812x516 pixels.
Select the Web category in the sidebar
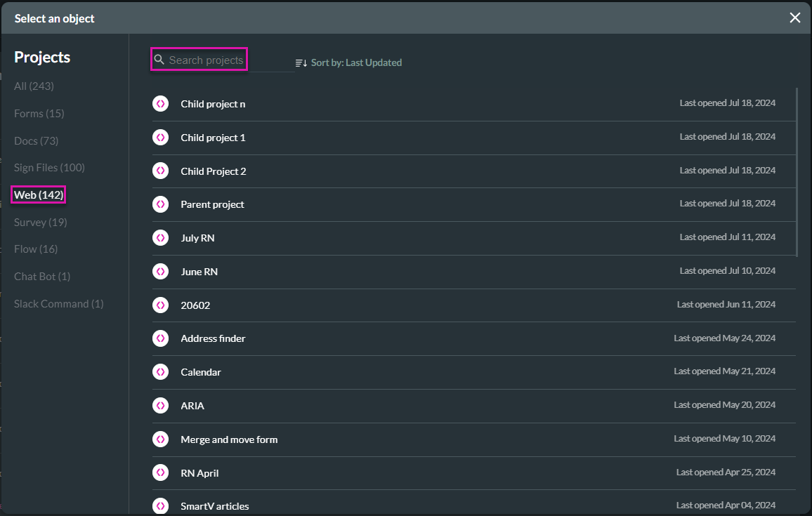pos(38,194)
